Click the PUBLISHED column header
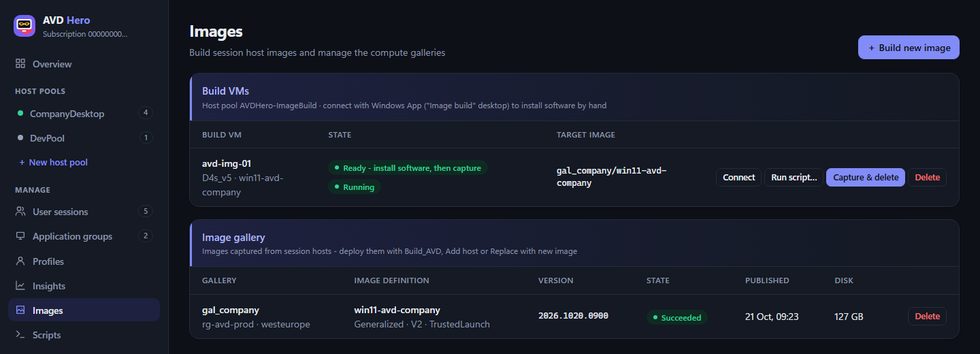This screenshot has height=354, width=980. pyautogui.click(x=767, y=280)
